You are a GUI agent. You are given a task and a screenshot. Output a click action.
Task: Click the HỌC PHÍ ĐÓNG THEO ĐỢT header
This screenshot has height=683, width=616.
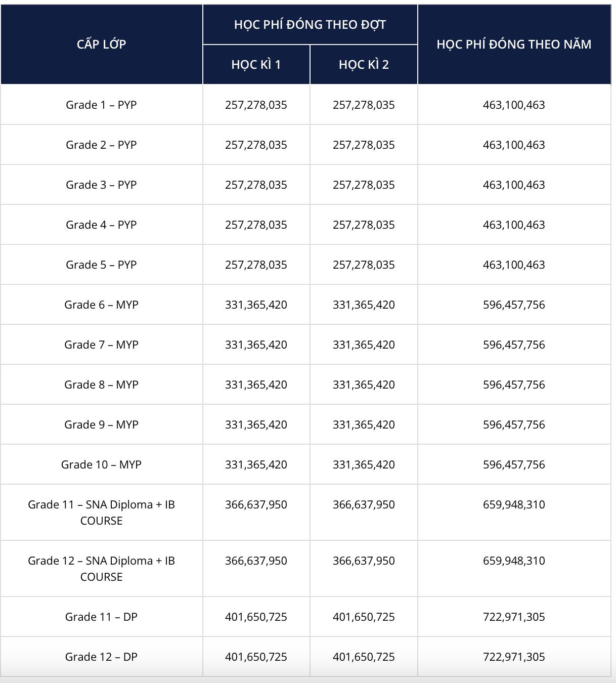click(310, 24)
